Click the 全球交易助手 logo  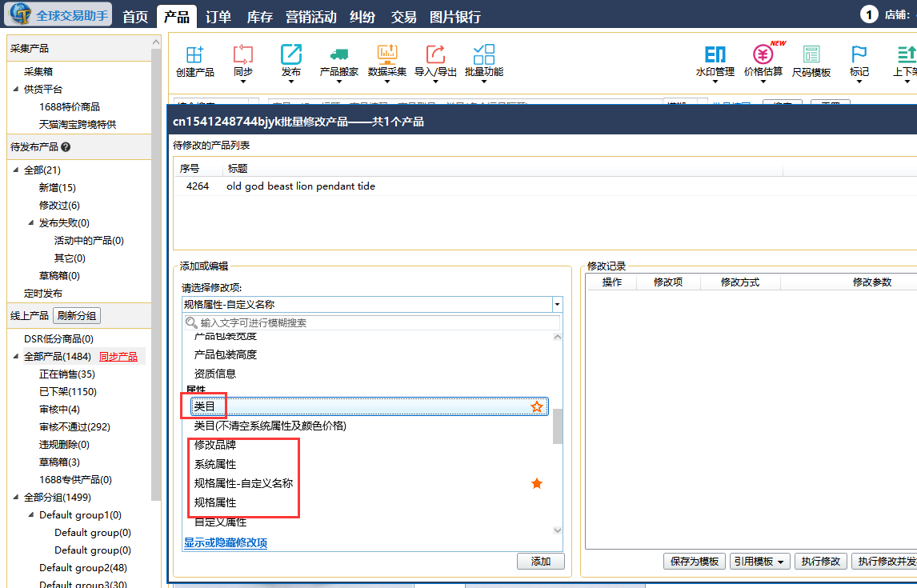[x=58, y=14]
